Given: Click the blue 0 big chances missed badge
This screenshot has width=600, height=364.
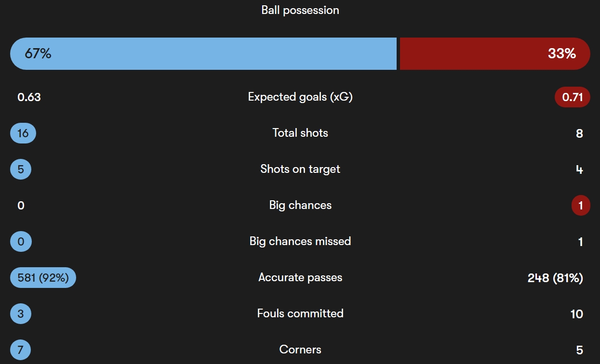Looking at the screenshot, I should point(21,242).
